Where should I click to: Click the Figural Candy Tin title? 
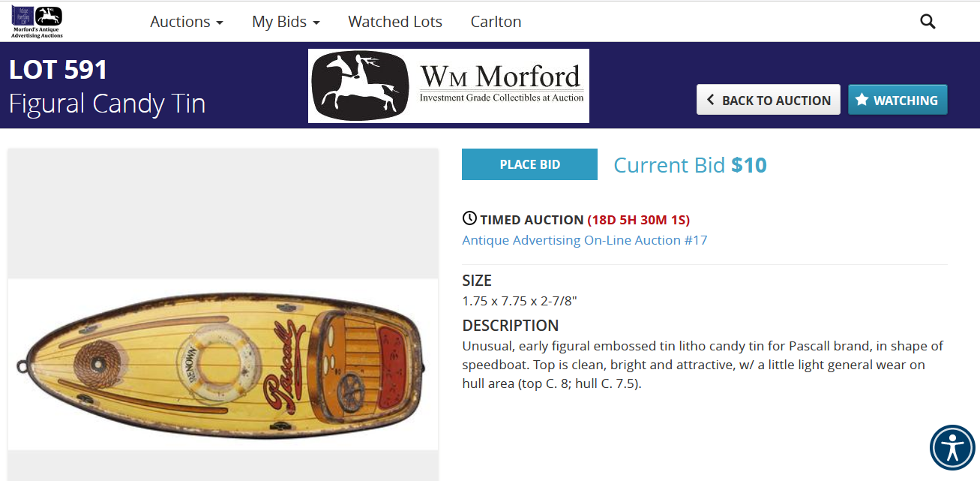point(107,103)
